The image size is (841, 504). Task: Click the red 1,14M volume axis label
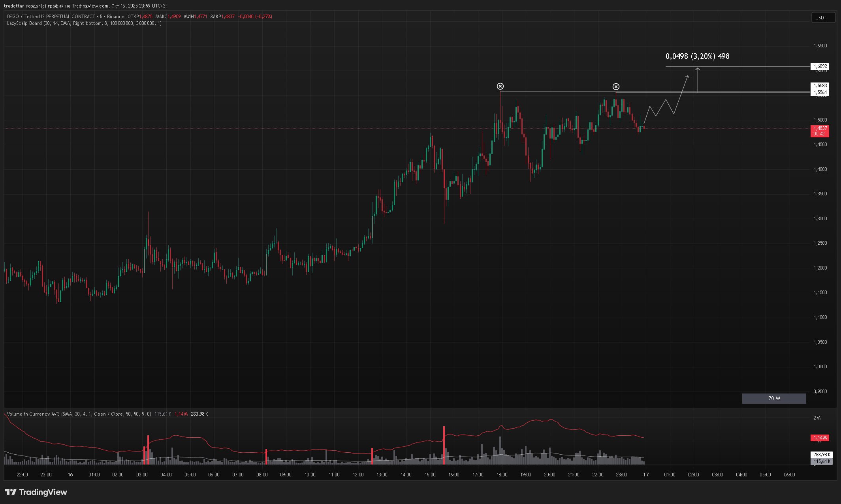[820, 438]
